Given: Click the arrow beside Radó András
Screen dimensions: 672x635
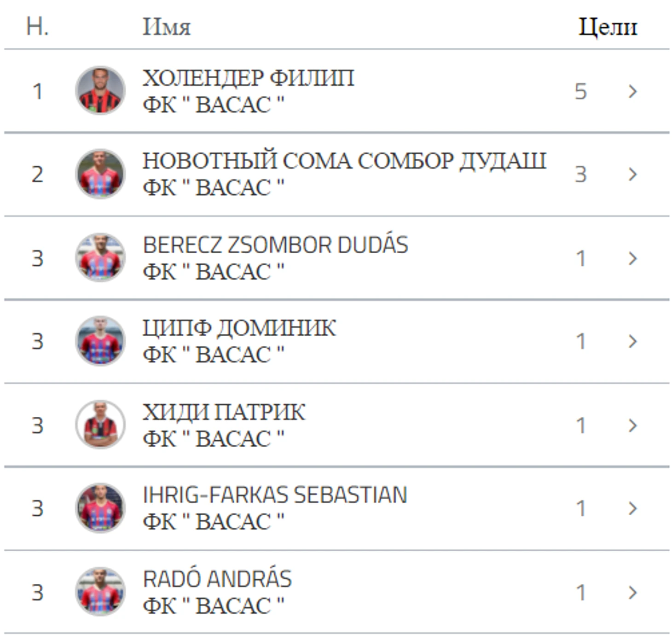Looking at the screenshot, I should pos(633,593).
